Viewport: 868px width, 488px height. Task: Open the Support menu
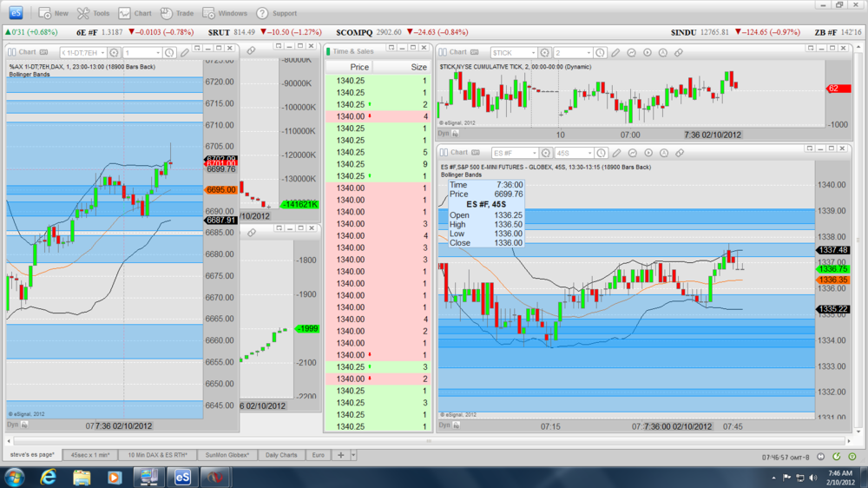(276, 13)
